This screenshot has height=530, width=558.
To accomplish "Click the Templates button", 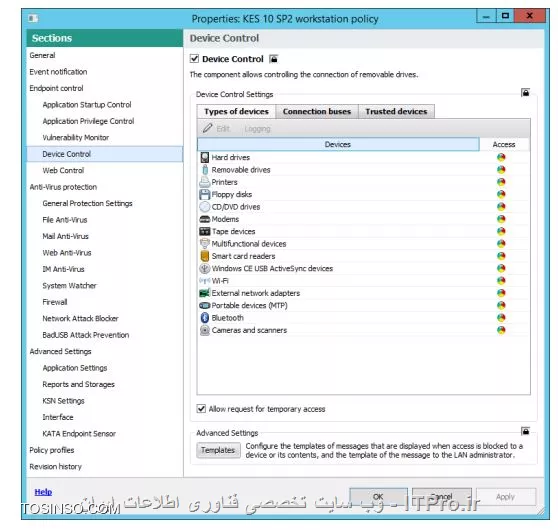I will point(218,450).
